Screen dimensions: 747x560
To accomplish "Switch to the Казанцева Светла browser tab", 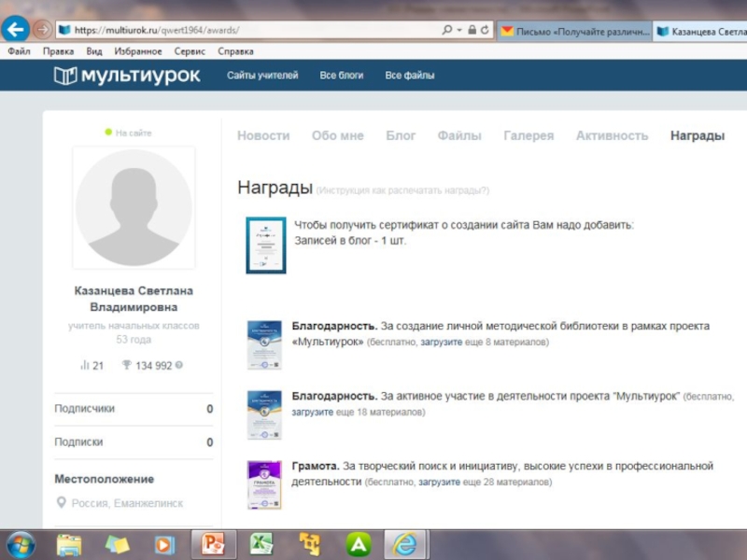I will pyautogui.click(x=699, y=32).
